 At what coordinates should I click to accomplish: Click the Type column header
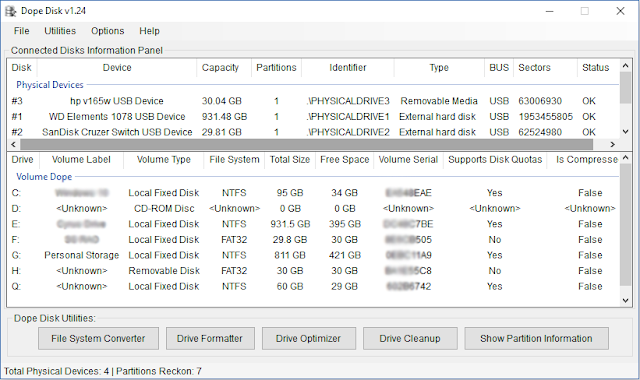pos(439,68)
